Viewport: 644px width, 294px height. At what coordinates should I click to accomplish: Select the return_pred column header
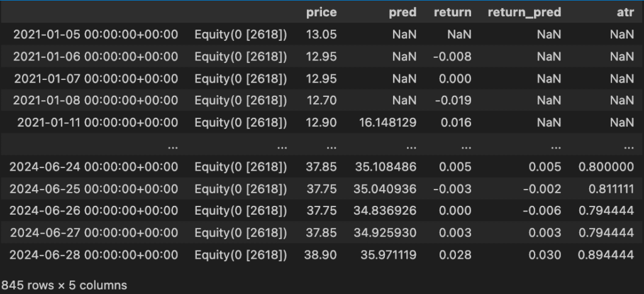tap(525, 12)
